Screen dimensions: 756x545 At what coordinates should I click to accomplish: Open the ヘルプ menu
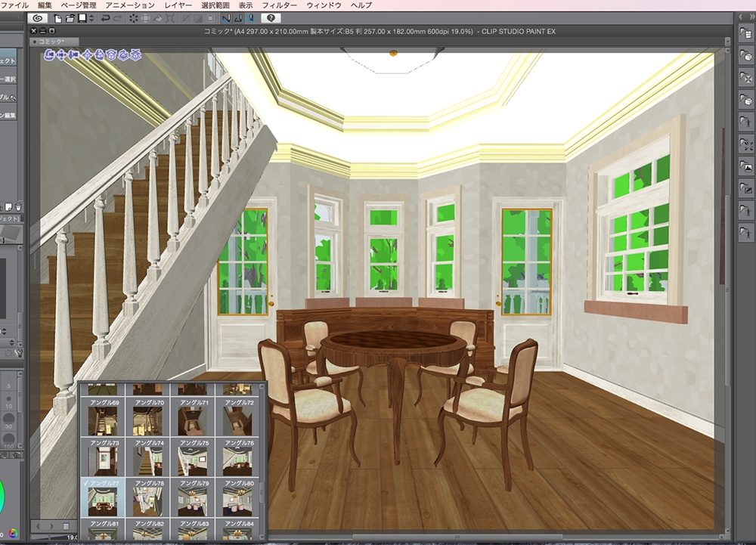[361, 5]
